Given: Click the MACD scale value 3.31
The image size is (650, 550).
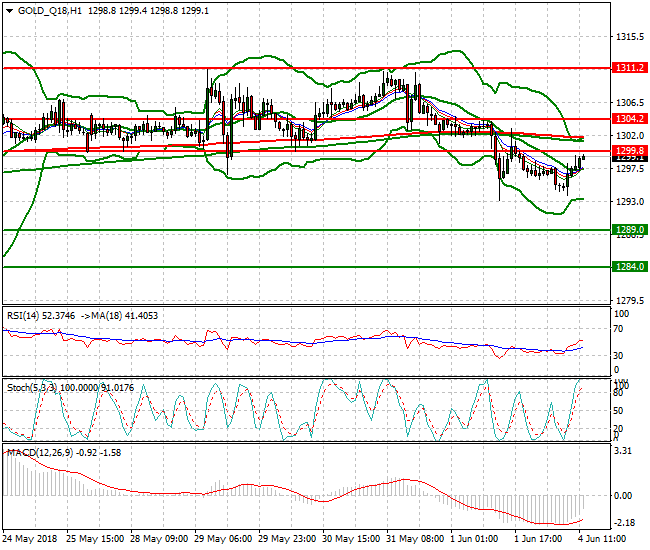Looking at the screenshot, I should click(x=623, y=451).
